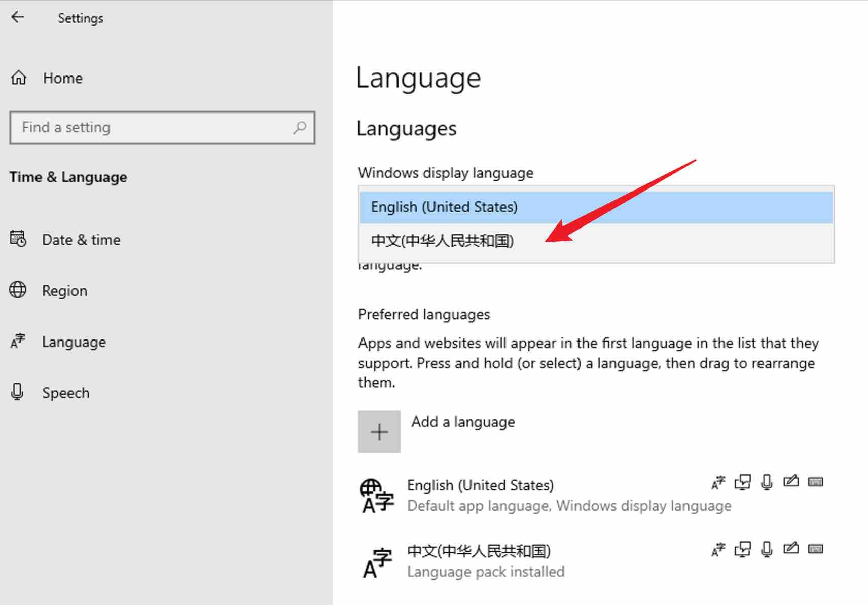The width and height of the screenshot is (868, 605).
Task: Click speech recognition mic icon, 中文 row
Action: 767,549
